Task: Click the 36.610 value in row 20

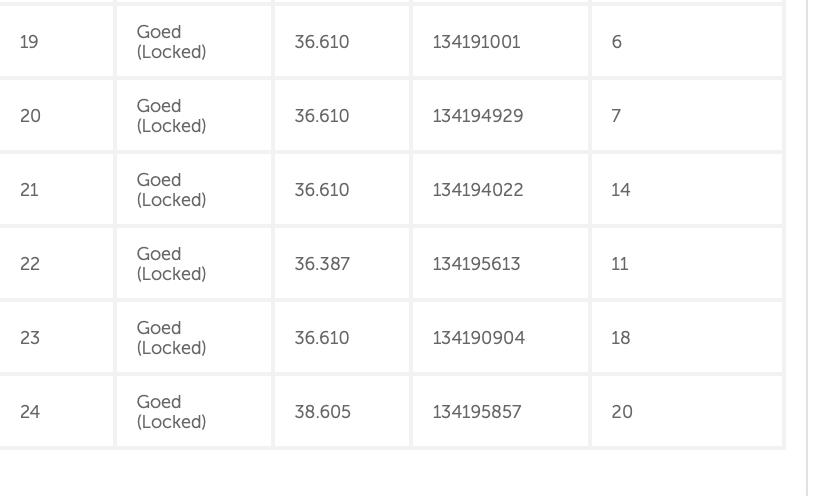Action: [321, 116]
